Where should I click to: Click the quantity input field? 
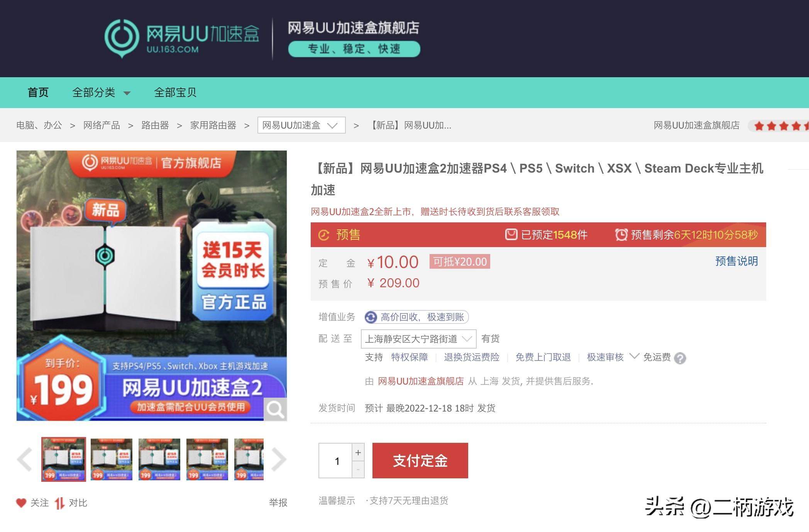coord(335,461)
